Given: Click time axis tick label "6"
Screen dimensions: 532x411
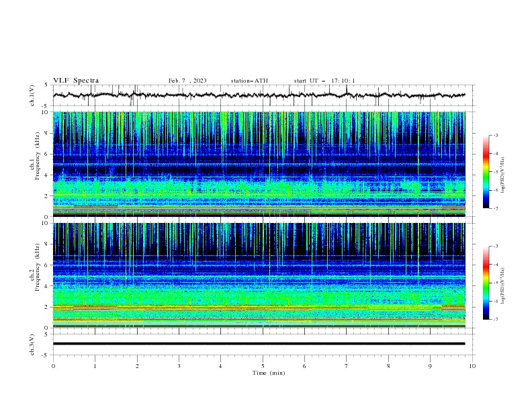Looking at the screenshot, I should pyautogui.click(x=304, y=366).
